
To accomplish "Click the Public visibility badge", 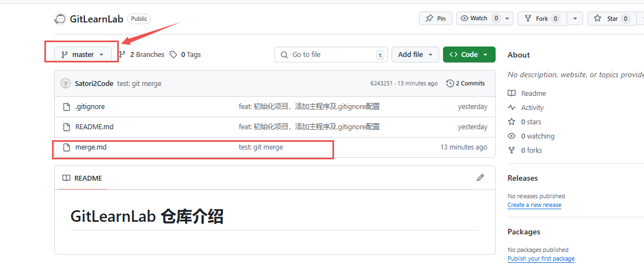I will tap(139, 19).
